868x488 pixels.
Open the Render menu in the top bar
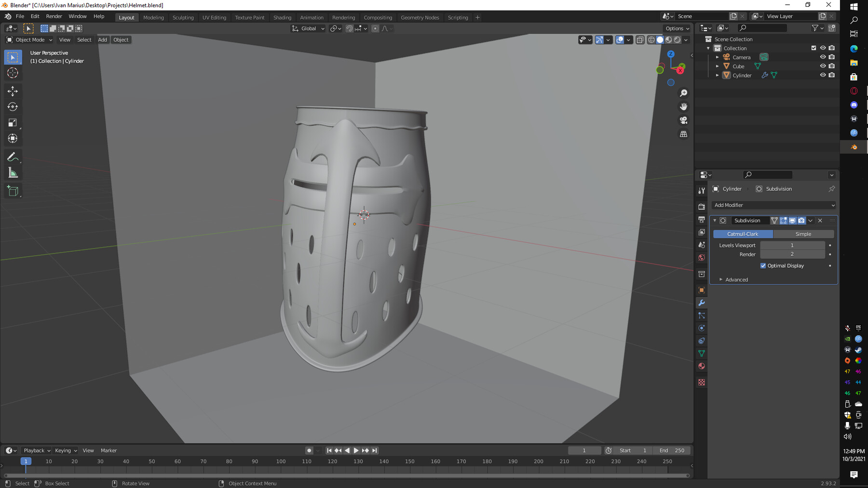click(54, 16)
